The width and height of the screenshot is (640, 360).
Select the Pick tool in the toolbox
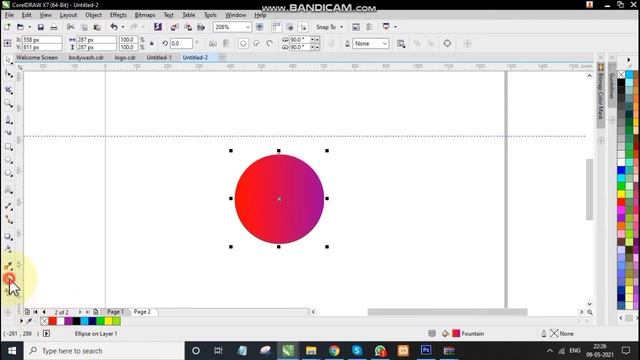click(x=8, y=60)
